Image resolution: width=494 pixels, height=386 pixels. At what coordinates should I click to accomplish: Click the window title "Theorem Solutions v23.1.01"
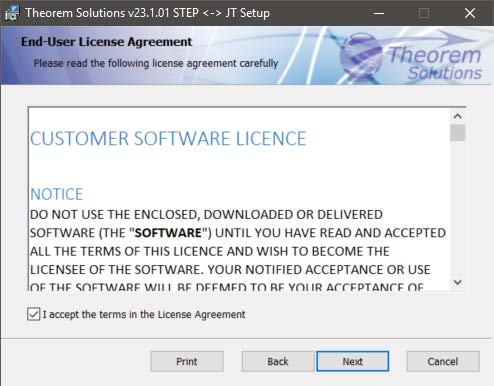(147, 13)
